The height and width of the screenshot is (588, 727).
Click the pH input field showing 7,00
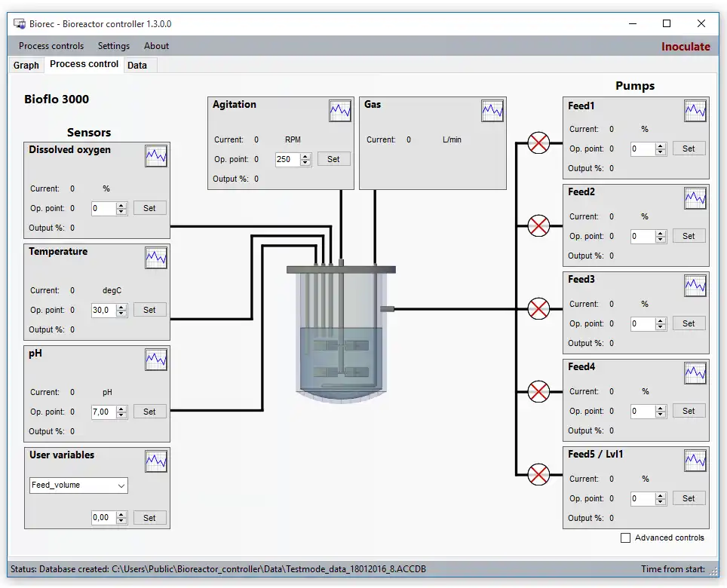(104, 412)
